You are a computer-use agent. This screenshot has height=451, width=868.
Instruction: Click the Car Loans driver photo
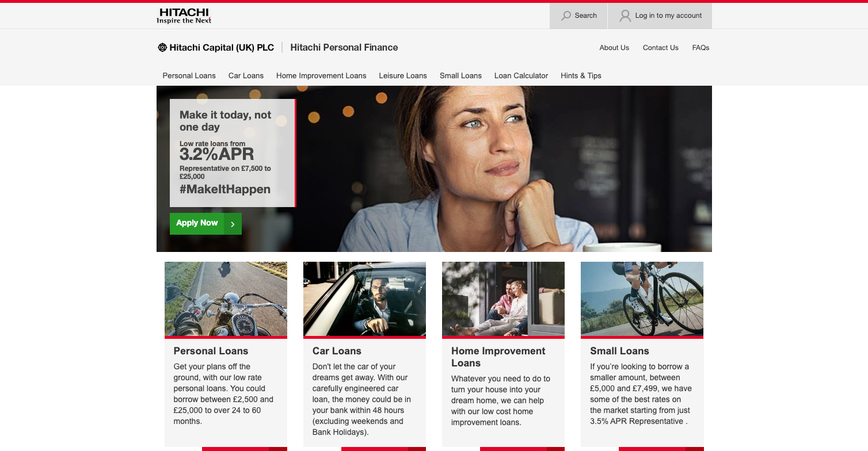[364, 299]
